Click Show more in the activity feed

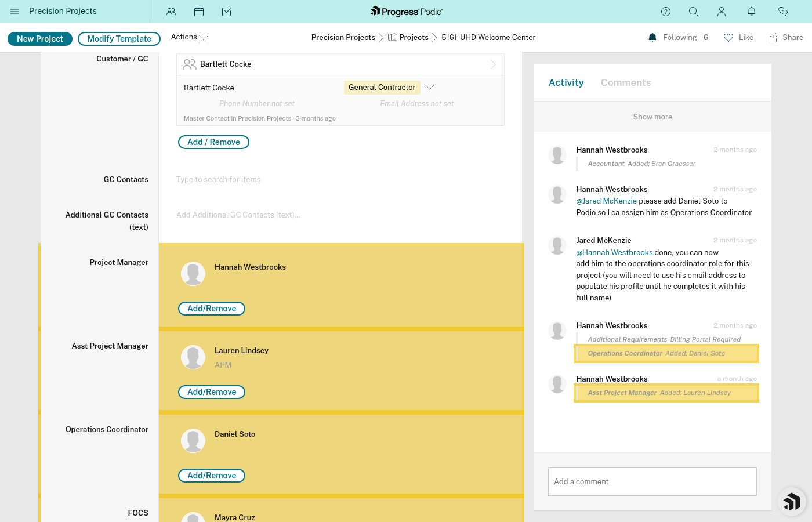(652, 117)
